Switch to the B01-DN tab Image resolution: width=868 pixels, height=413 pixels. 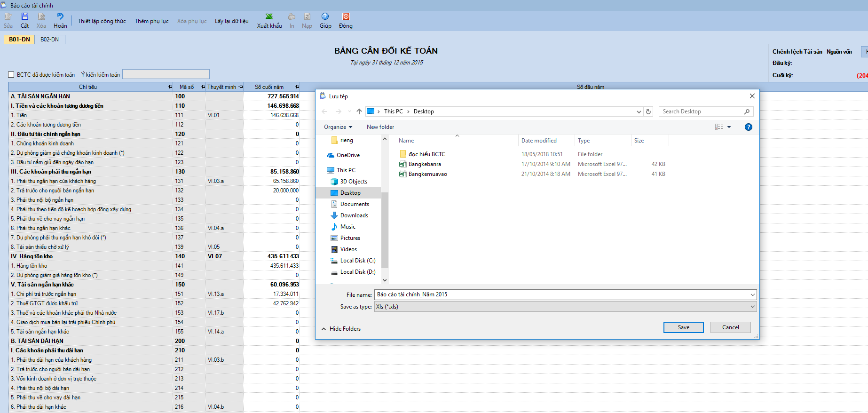19,40
